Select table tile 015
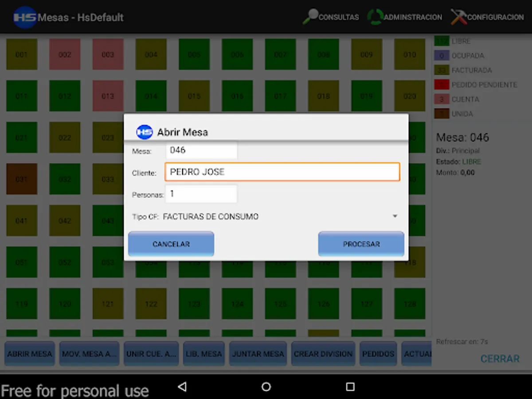 [194, 96]
